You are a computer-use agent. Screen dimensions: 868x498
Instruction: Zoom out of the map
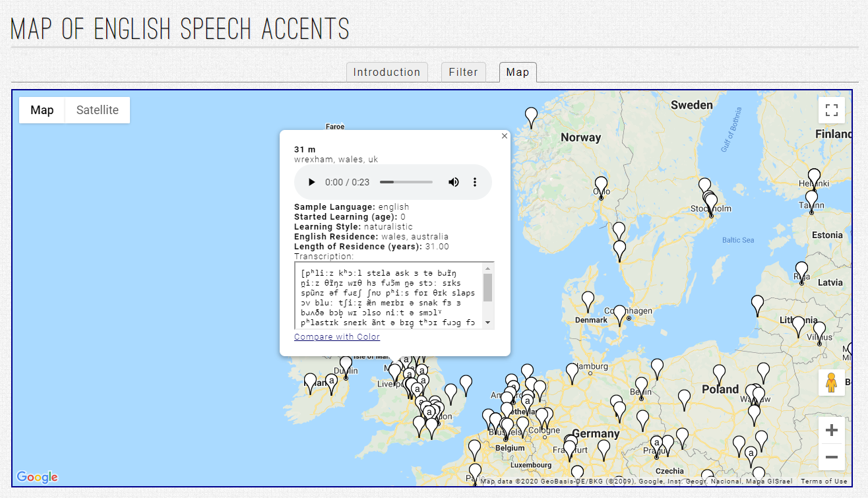tap(832, 456)
